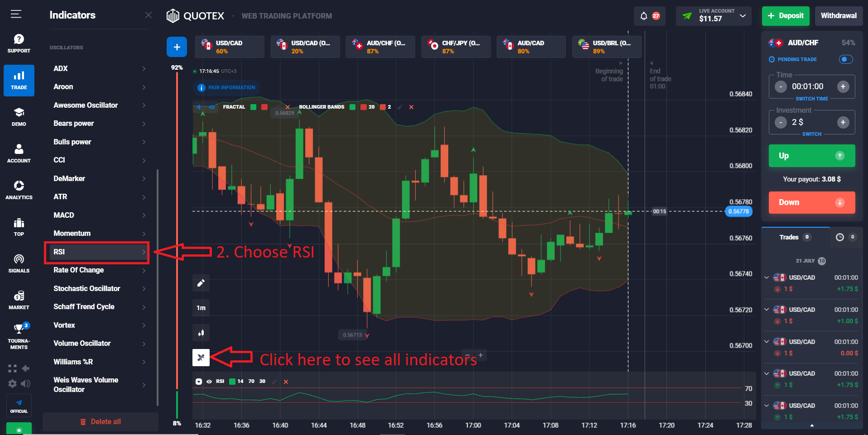Click the Delete all indicators button
Viewport: 868px width, 435px height.
click(x=101, y=421)
